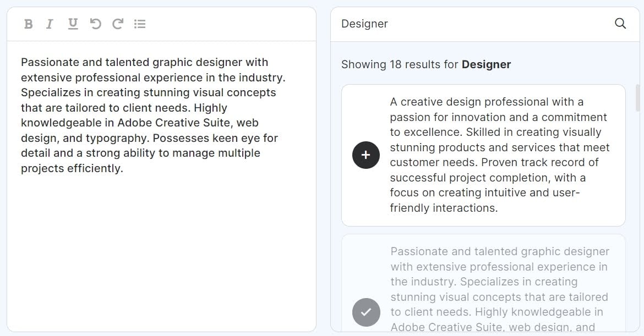
Task: Click the bold Designer label in results heading
Action: [x=487, y=64]
